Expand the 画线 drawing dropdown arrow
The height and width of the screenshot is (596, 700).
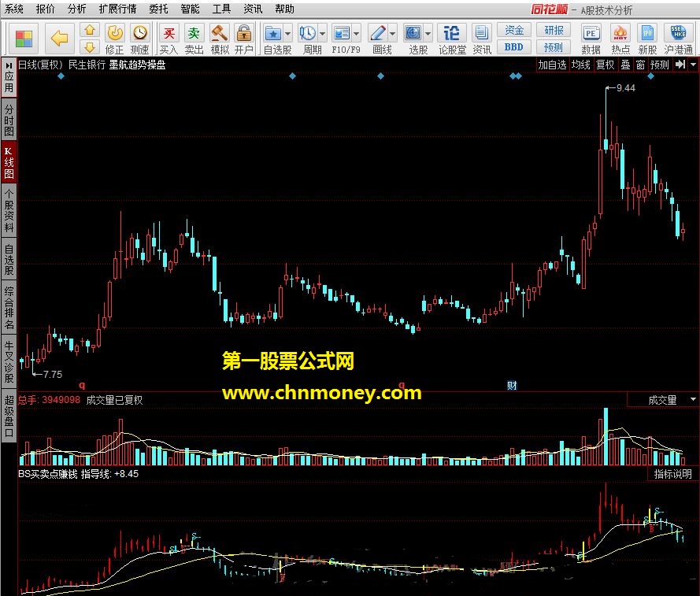392,34
